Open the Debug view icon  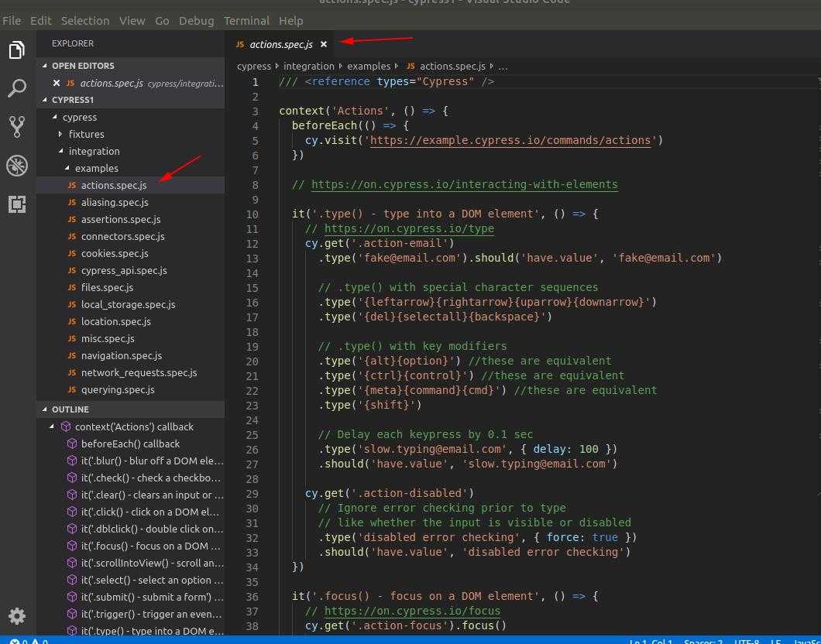(17, 165)
